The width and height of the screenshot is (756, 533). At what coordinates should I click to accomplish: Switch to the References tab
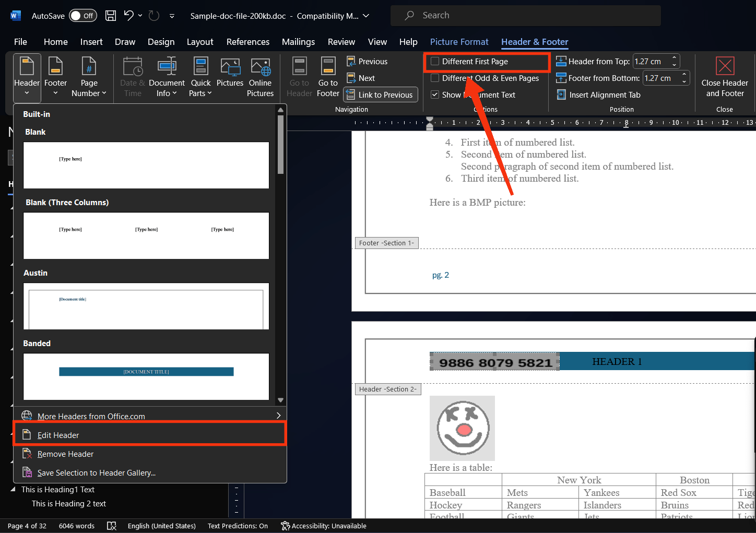(x=248, y=42)
